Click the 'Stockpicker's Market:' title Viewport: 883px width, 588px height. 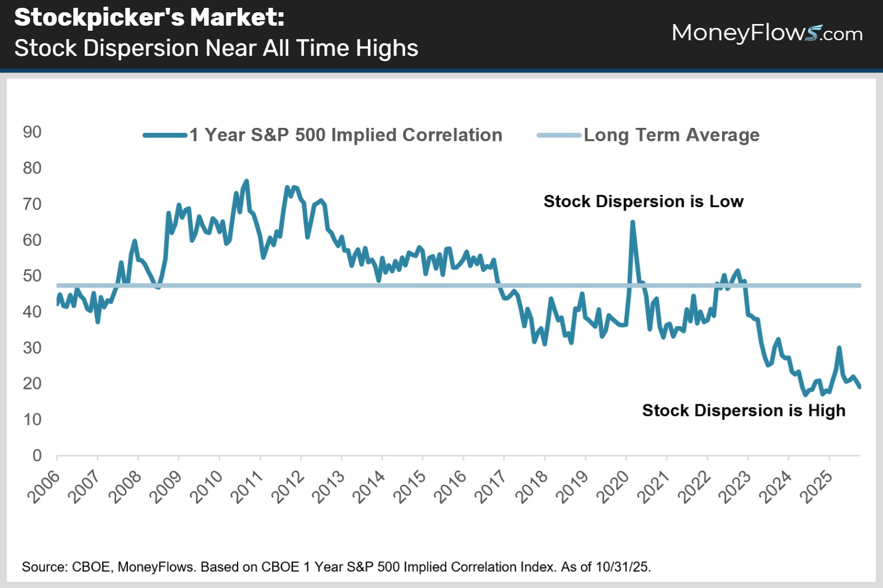[149, 17]
